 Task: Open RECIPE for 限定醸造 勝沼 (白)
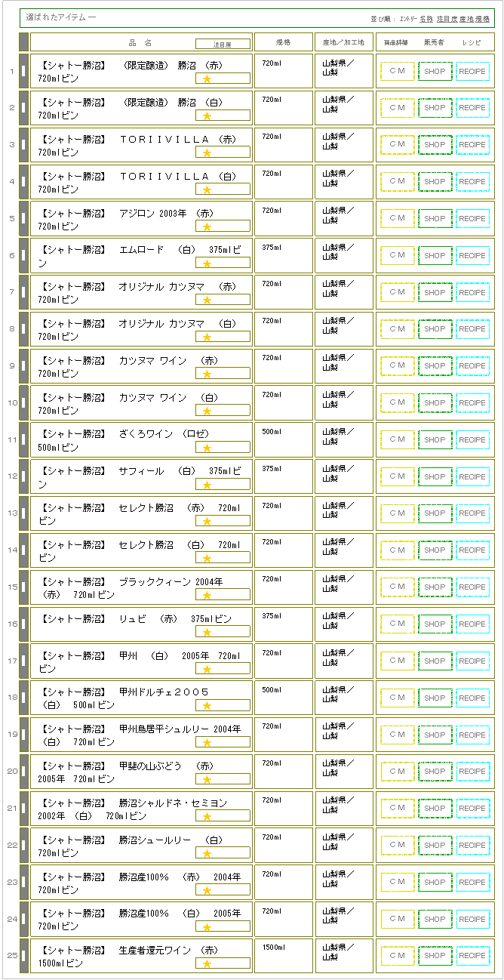click(473, 108)
